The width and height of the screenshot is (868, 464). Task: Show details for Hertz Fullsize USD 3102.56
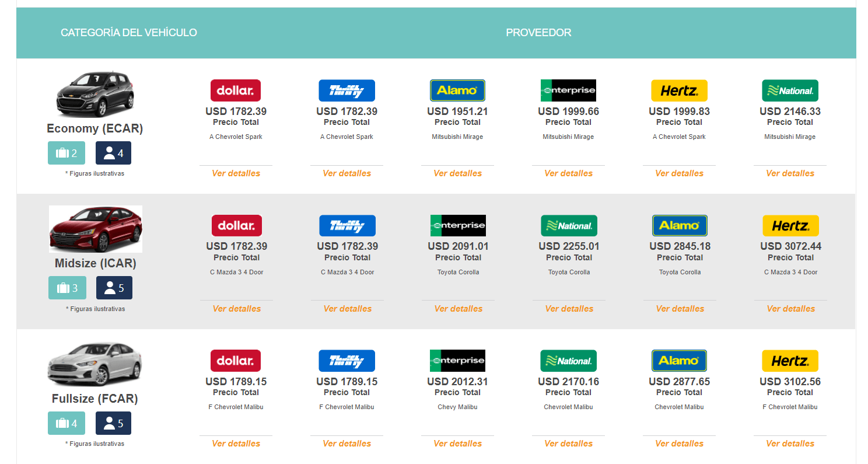point(790,444)
